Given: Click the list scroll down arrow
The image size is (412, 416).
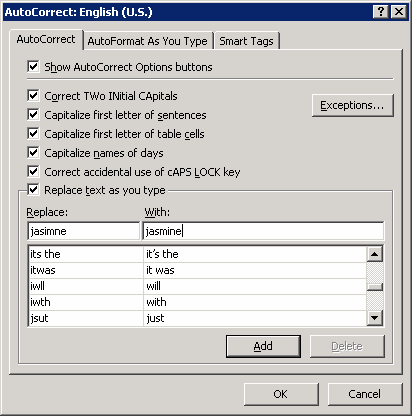Looking at the screenshot, I should tap(375, 318).
